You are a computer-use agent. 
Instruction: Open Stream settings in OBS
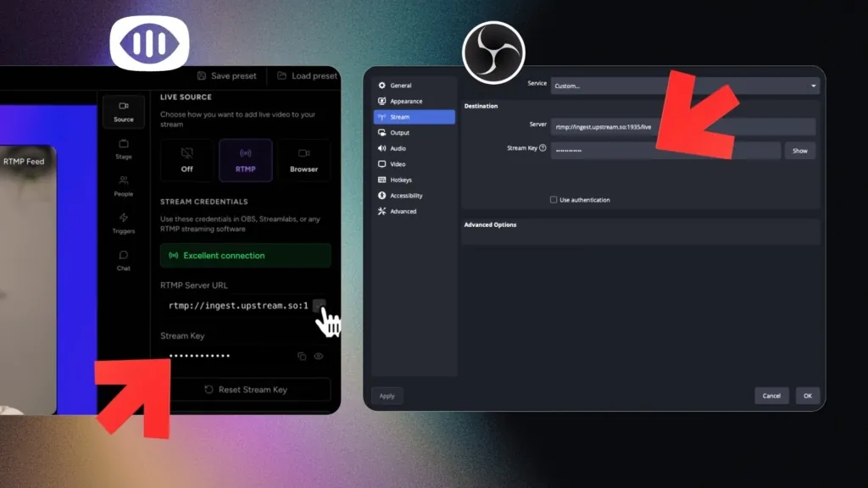(x=414, y=117)
